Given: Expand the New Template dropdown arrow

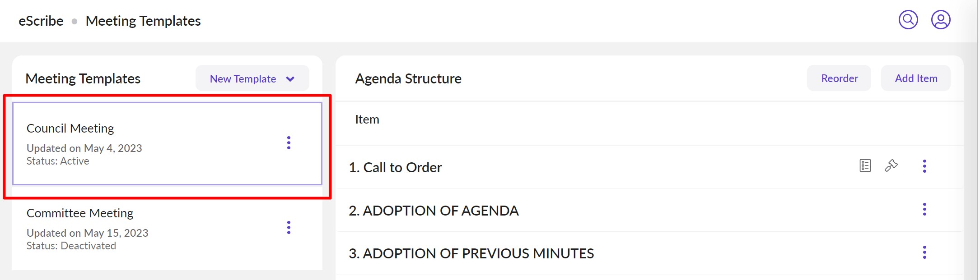Looking at the screenshot, I should 290,79.
